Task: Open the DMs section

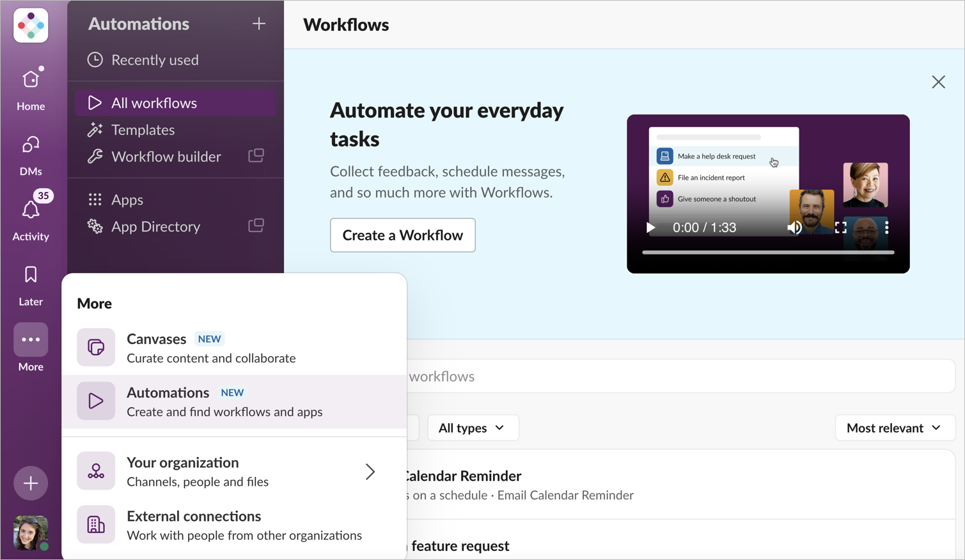Action: (31, 155)
